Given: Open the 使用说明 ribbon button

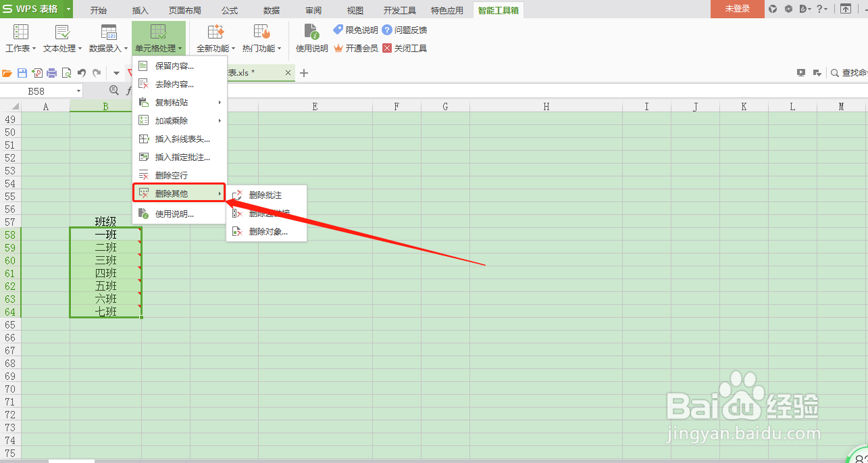Looking at the screenshot, I should (311, 39).
